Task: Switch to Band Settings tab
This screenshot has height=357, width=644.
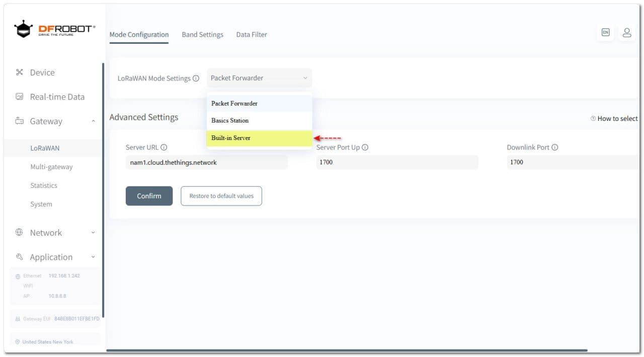Action: point(202,35)
